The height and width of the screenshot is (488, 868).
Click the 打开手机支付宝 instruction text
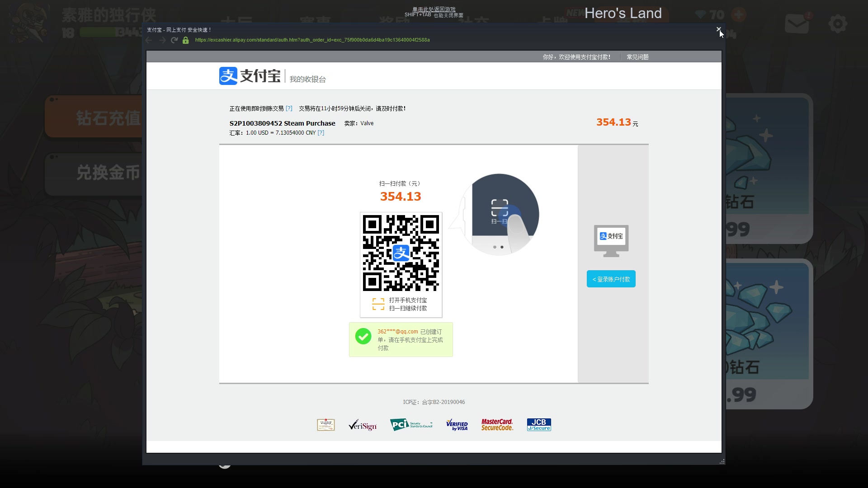408,300
